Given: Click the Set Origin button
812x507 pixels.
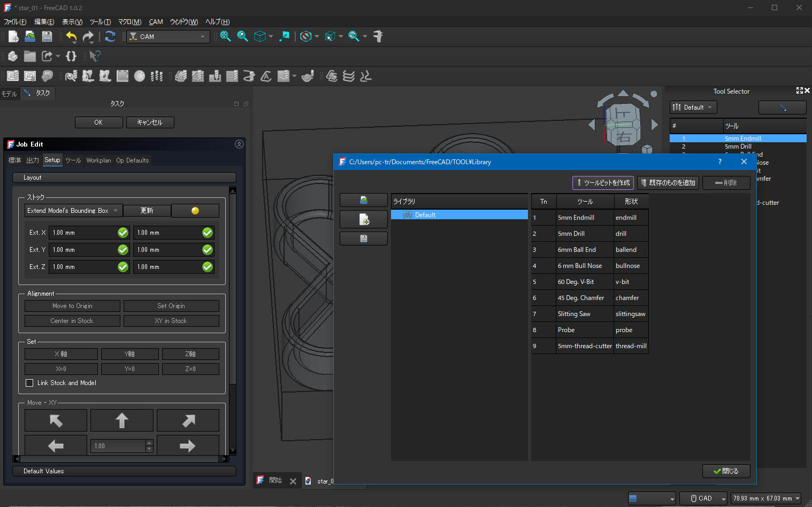Looking at the screenshot, I should 171,306.
